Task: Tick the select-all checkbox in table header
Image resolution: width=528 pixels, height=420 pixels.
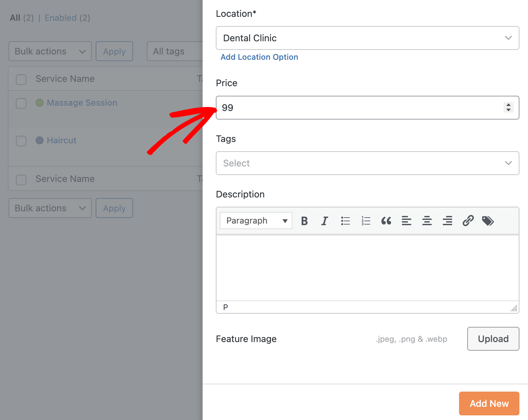Action: (x=21, y=79)
